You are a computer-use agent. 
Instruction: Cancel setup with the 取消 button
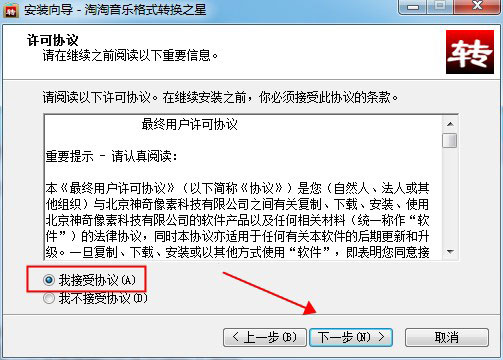pyautogui.click(x=447, y=337)
